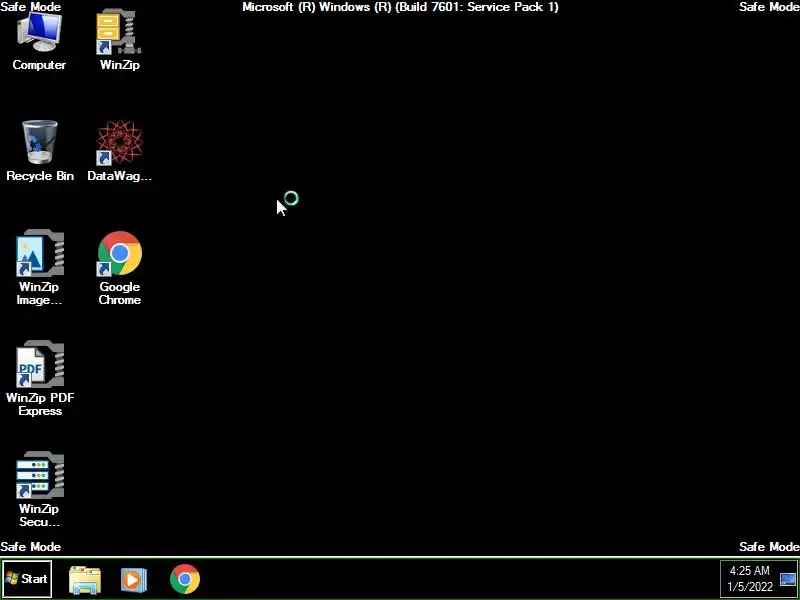Screen dimensions: 800x600
Task: Open the clock showing 4:25 AM
Action: coord(749,579)
